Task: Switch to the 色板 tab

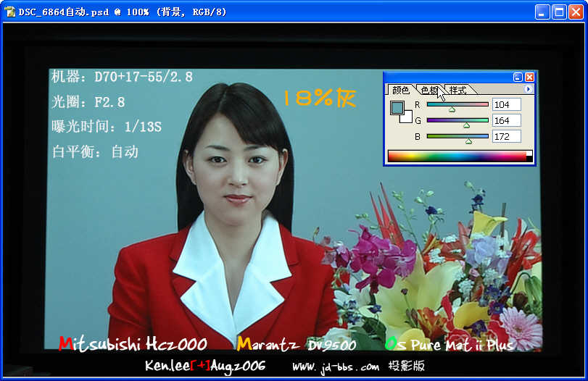Action: pyautogui.click(x=429, y=90)
